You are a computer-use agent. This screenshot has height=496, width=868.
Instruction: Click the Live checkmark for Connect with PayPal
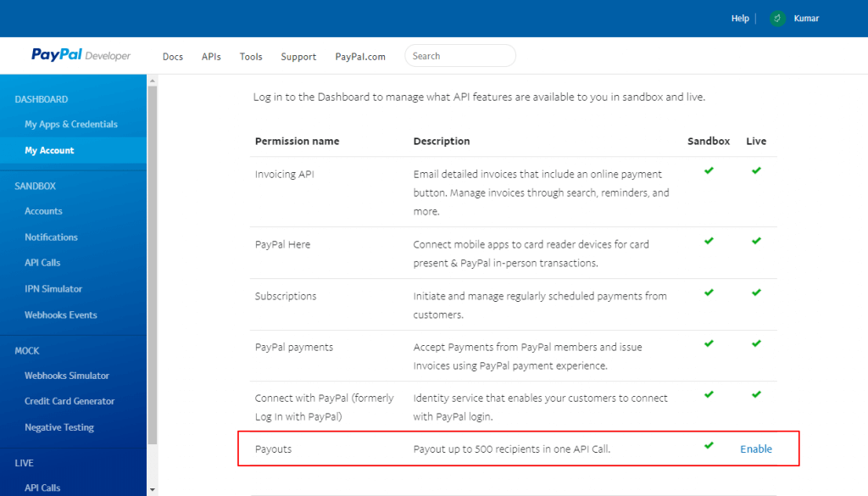click(755, 394)
